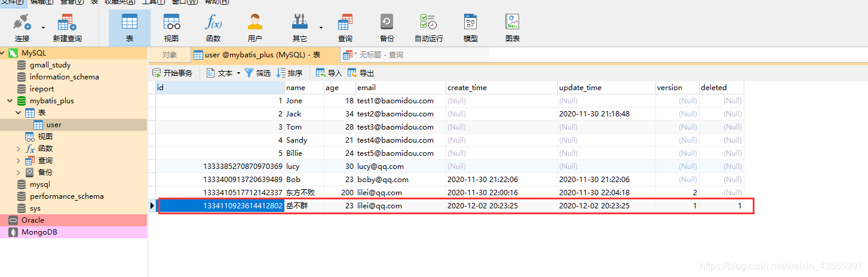
Task: Click the id column header
Action: coord(220,88)
